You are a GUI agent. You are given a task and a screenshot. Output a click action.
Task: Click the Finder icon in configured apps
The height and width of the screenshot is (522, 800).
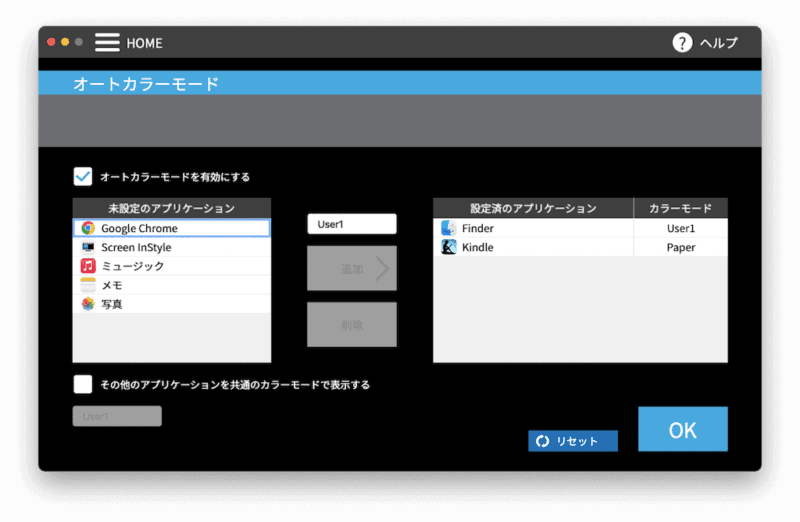tap(448, 228)
